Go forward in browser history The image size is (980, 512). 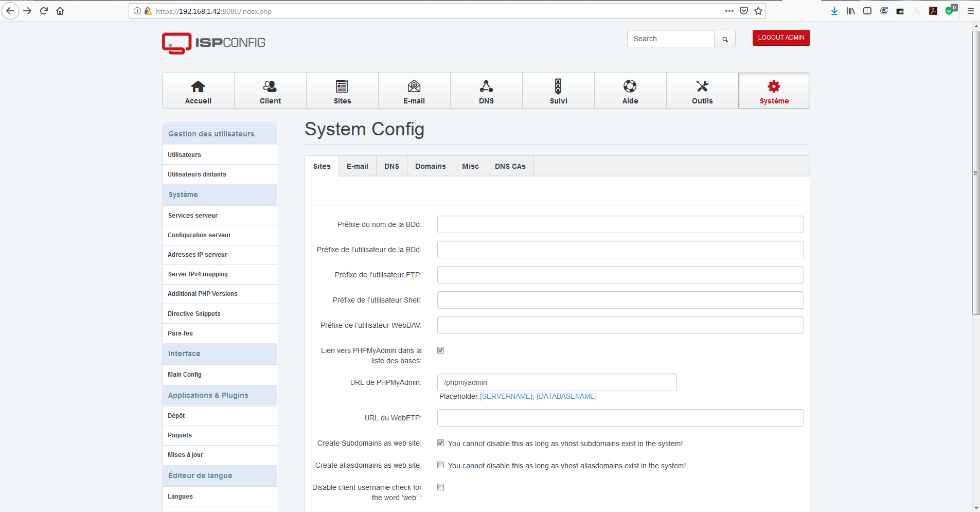point(27,11)
